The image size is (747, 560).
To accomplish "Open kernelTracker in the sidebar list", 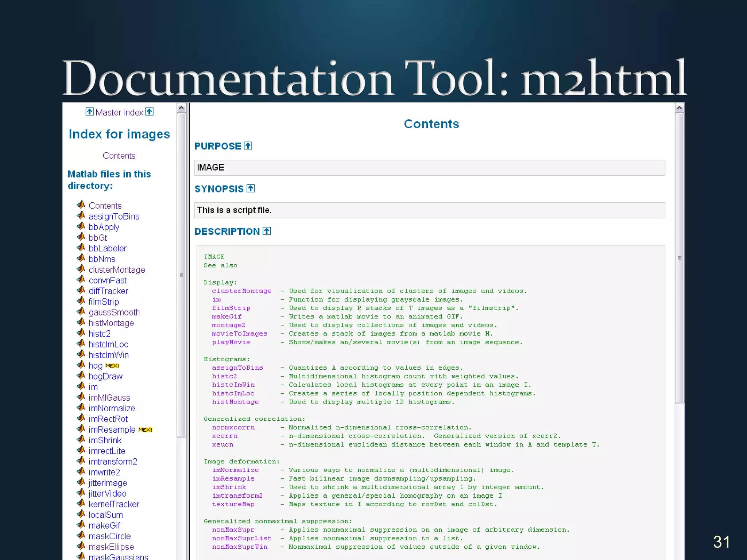I will click(114, 504).
